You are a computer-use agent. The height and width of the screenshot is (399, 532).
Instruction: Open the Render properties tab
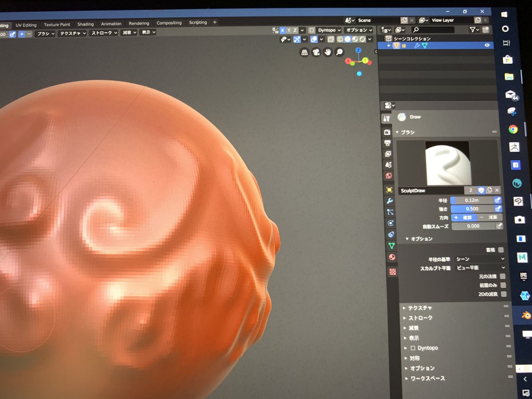tap(387, 132)
